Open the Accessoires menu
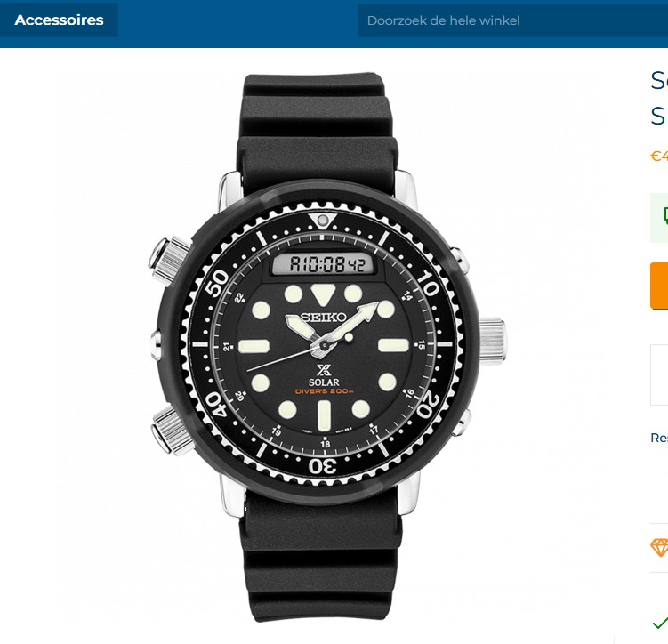Screen dimensions: 668x644 click(x=59, y=20)
